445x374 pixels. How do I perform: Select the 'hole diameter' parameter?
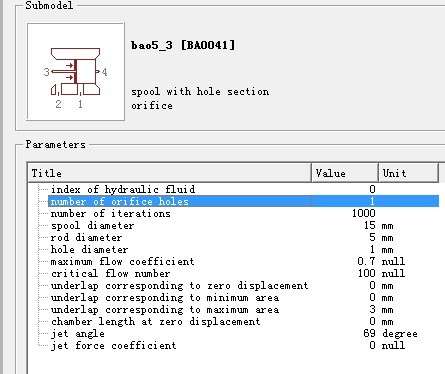[x=243, y=249]
